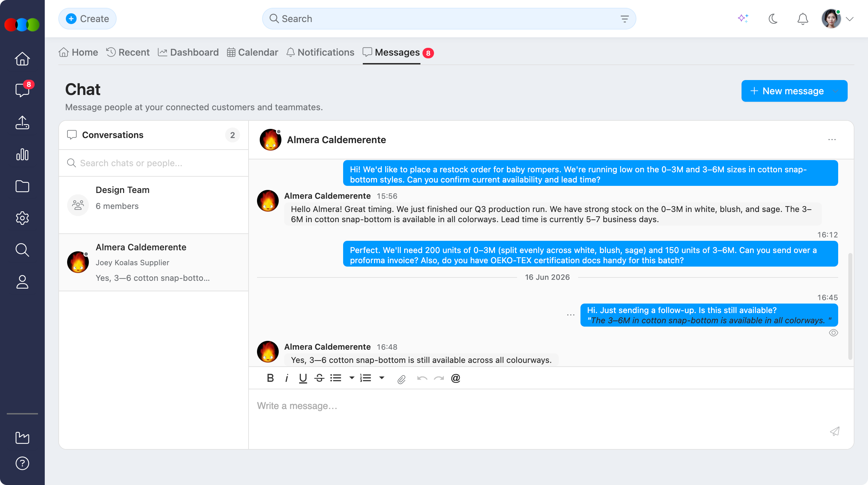The image size is (868, 485).
Task: Select the Messages tab
Action: (391, 52)
